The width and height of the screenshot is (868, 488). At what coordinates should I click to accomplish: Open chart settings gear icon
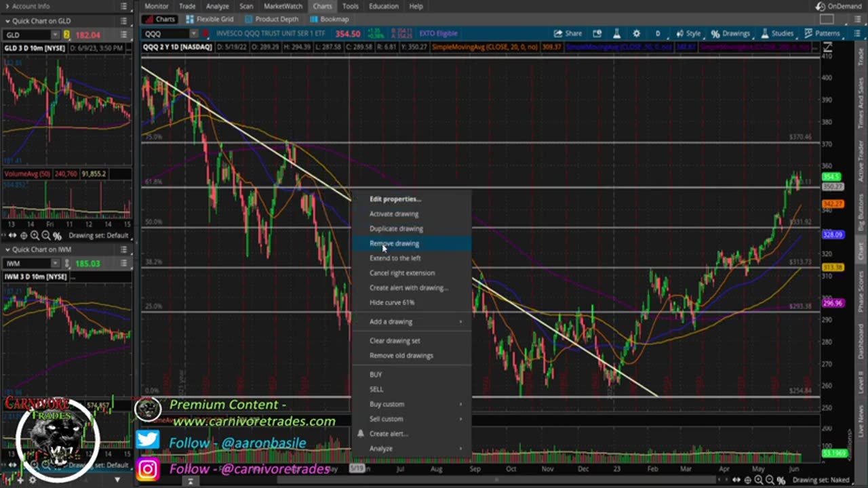click(636, 33)
